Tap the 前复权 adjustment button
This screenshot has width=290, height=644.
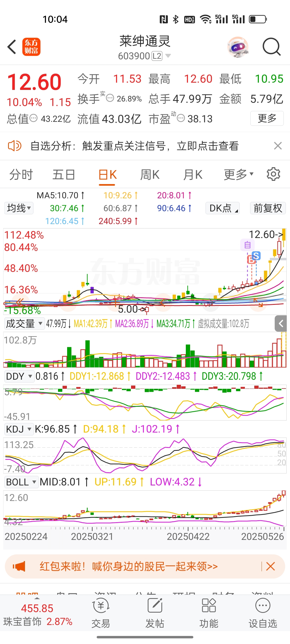tap(268, 208)
